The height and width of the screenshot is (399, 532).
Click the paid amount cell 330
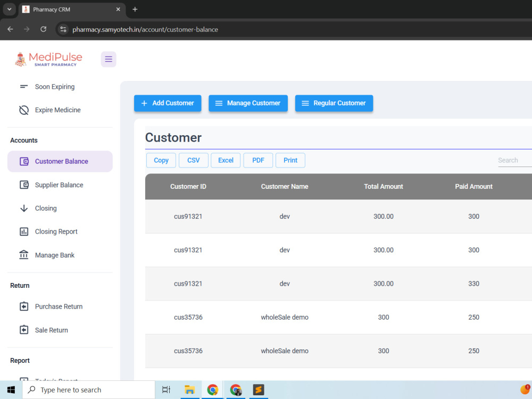pos(473,284)
